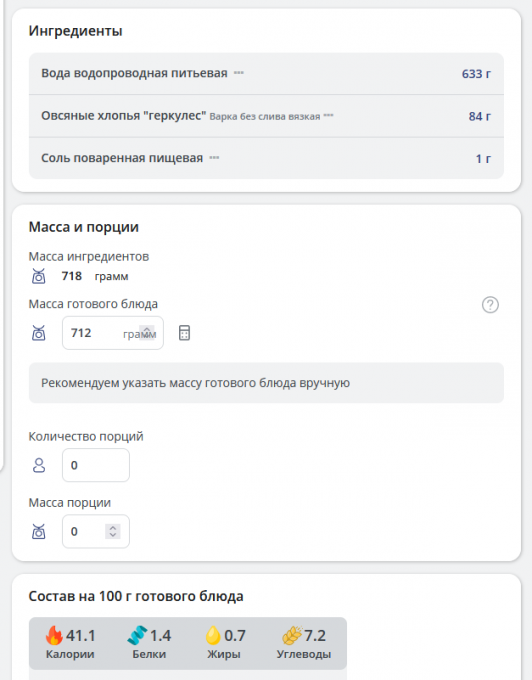This screenshot has height=680, width=532.
Task: Click the wheat carbohydrates icon
Action: (x=292, y=636)
